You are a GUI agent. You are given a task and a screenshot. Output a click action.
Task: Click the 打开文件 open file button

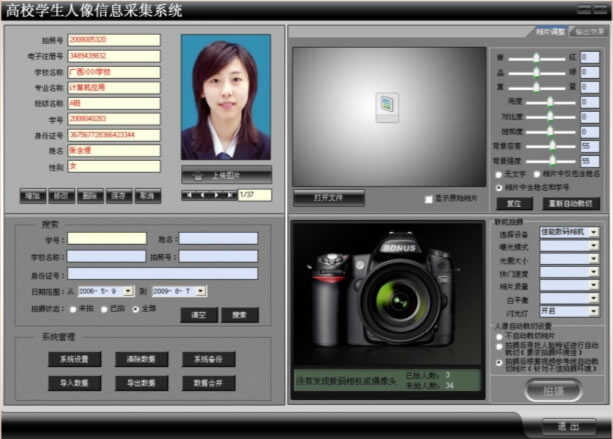328,197
